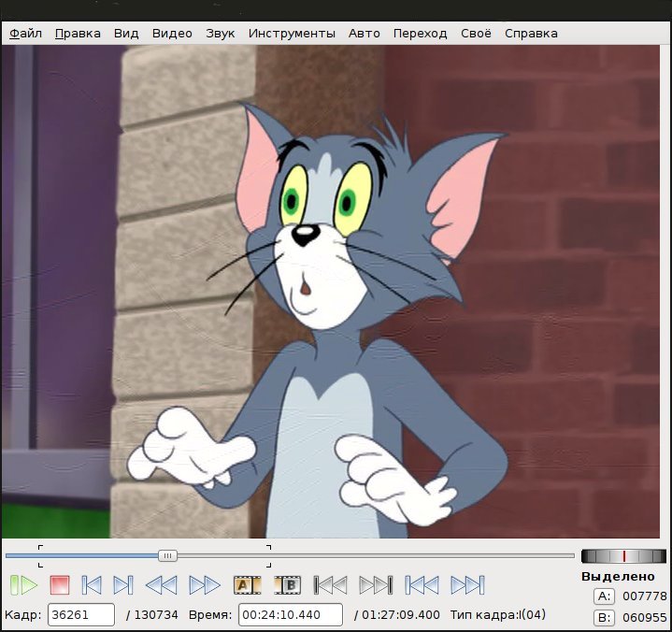This screenshot has height=632, width=672.
Task: Open the Файл menu
Action: tap(26, 33)
